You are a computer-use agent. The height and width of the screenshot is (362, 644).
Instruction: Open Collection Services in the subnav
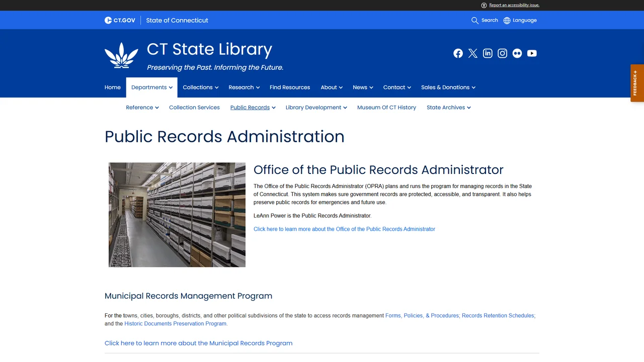point(194,108)
